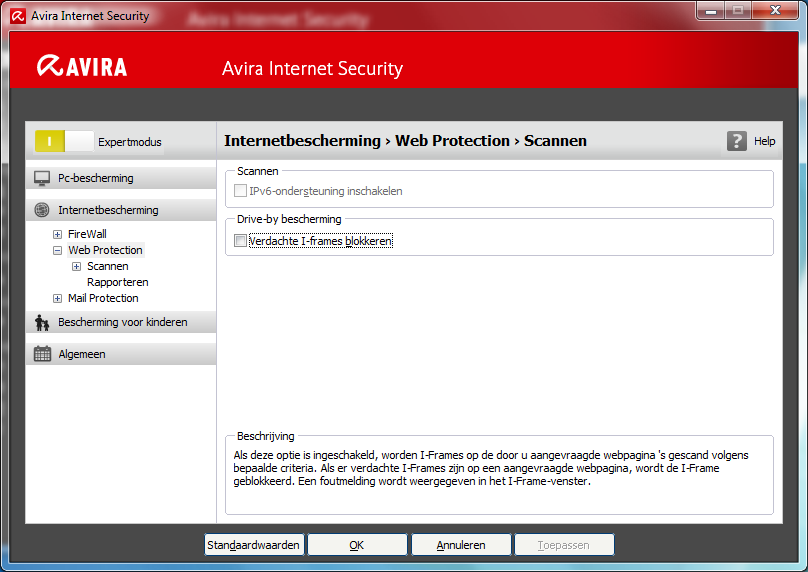Click the Bescherming voor kinderen icon
808x572 pixels.
(42, 322)
